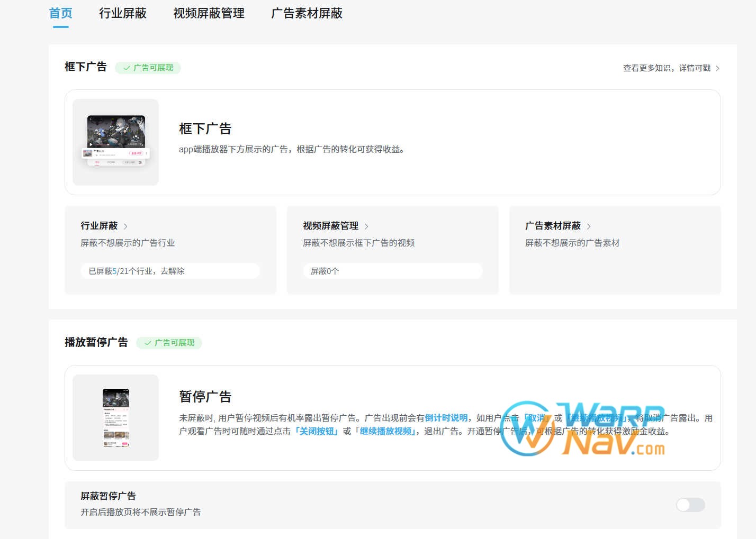756x539 pixels.
Task: Expand the 行业屏蔽 card chevron
Action: pos(125,226)
